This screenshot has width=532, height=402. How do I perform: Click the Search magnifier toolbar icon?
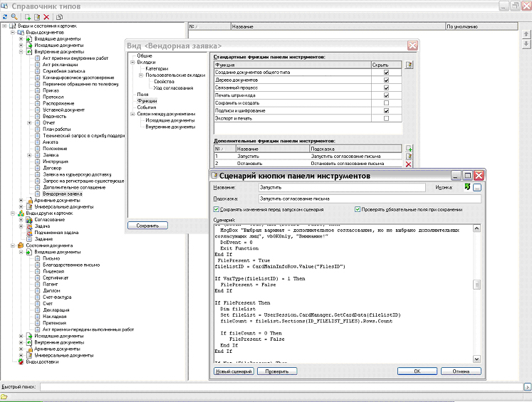pyautogui.click(x=14, y=16)
